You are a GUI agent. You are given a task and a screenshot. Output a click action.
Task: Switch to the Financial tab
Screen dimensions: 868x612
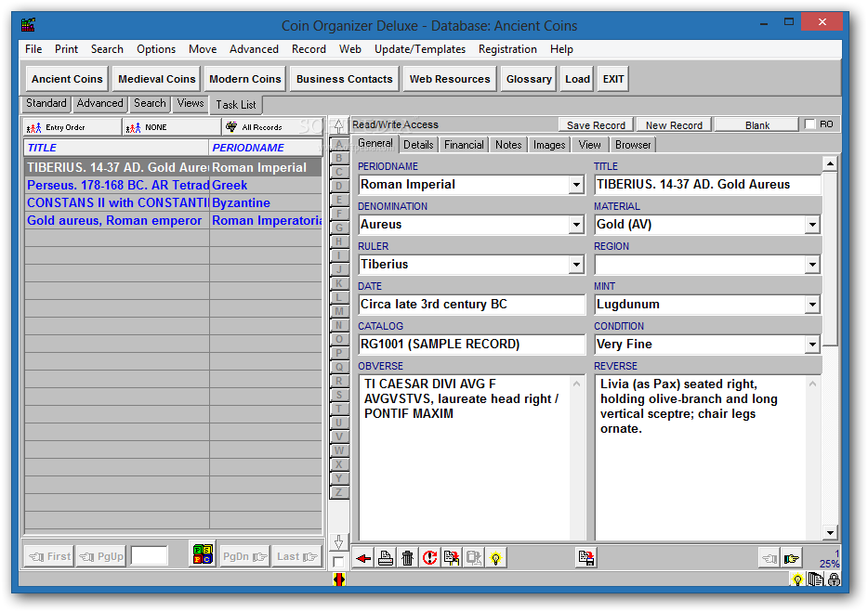click(464, 145)
